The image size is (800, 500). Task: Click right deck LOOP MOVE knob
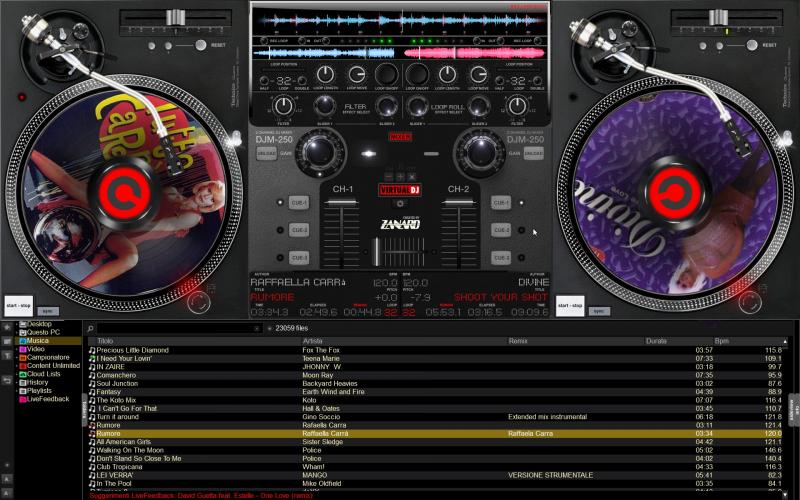pos(479,75)
